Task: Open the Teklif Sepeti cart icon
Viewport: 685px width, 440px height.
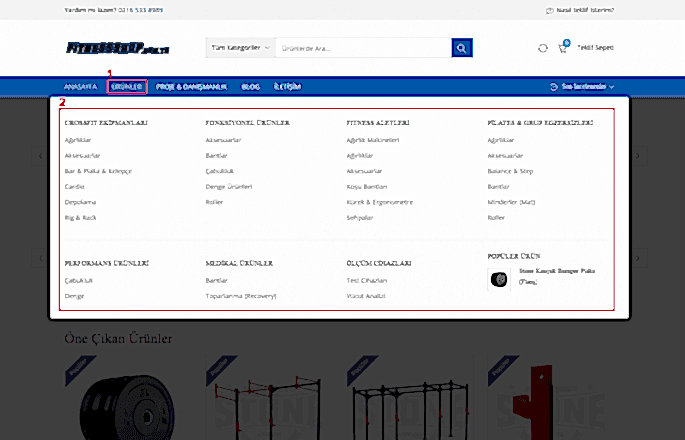Action: (x=562, y=48)
